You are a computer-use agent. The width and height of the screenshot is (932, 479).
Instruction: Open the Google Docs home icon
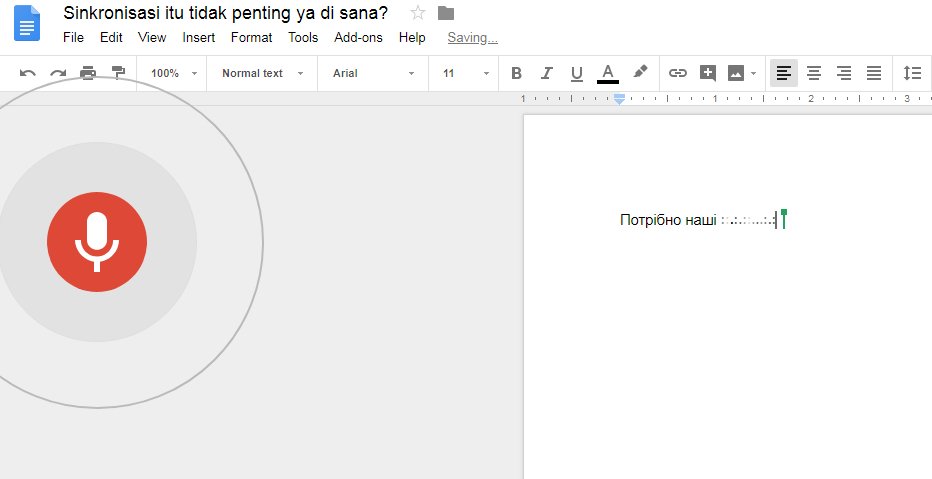27,23
